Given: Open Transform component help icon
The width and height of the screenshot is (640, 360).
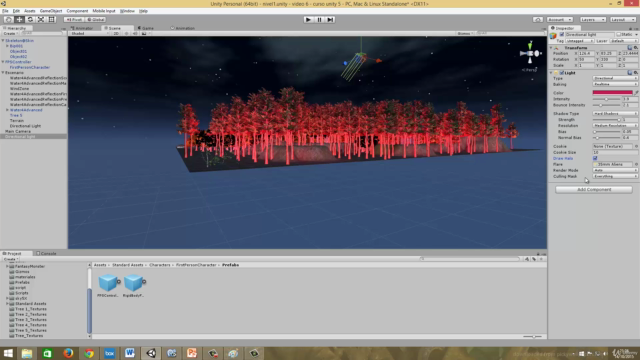Looking at the screenshot, I should (x=630, y=48).
